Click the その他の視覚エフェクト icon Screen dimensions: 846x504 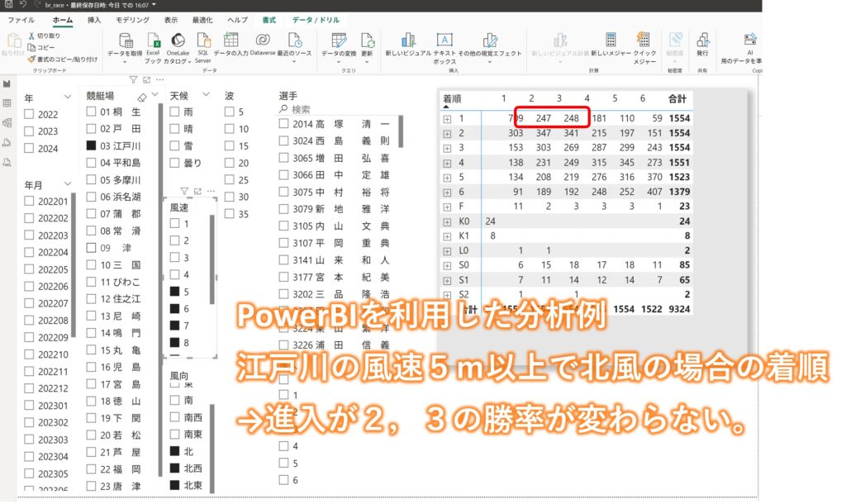(x=490, y=40)
